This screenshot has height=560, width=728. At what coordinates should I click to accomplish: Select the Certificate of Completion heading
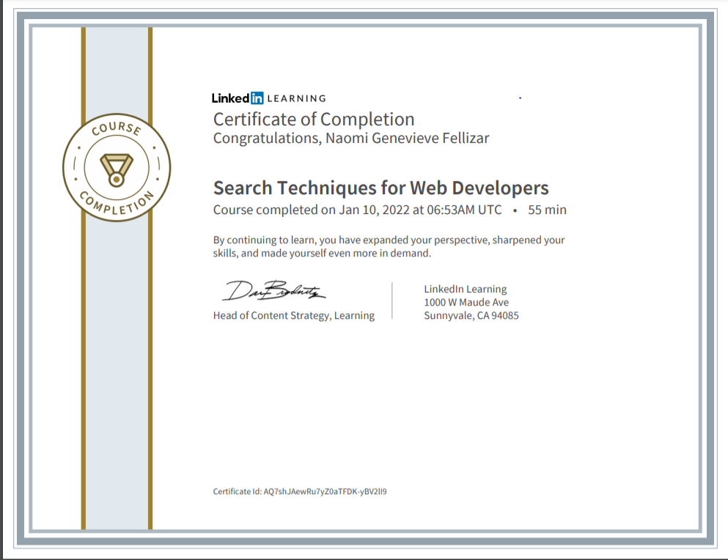314,119
